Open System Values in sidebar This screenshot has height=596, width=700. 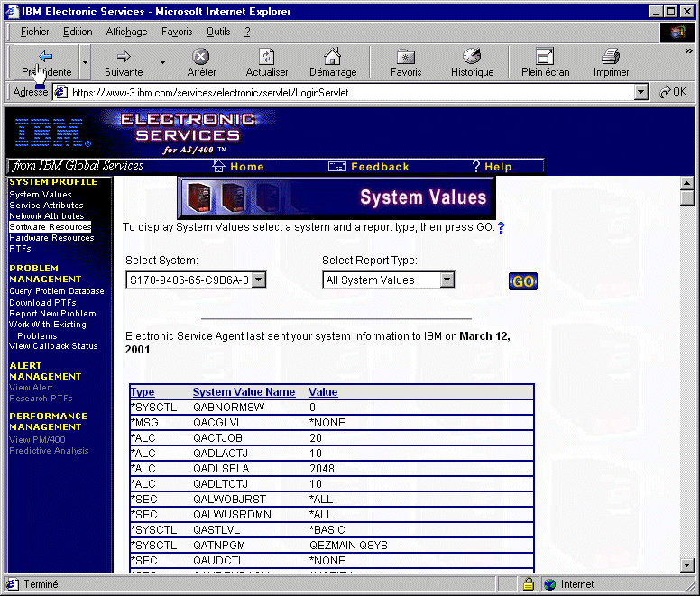41,195
